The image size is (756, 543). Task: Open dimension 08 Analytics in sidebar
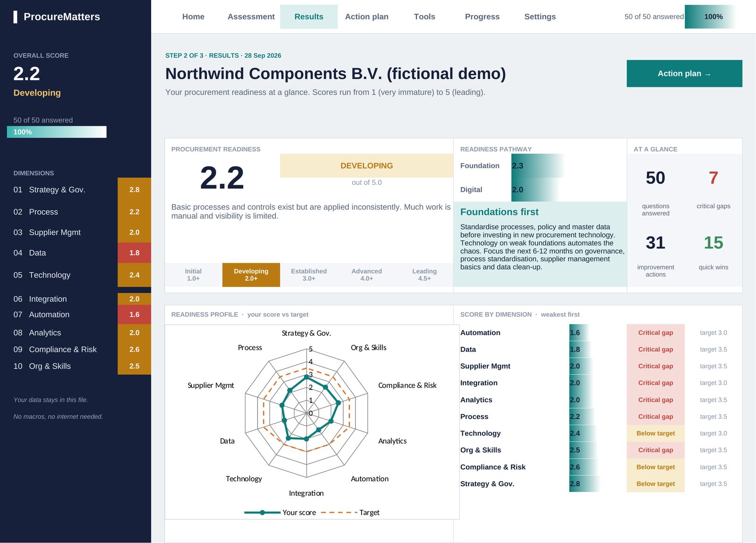(76, 333)
